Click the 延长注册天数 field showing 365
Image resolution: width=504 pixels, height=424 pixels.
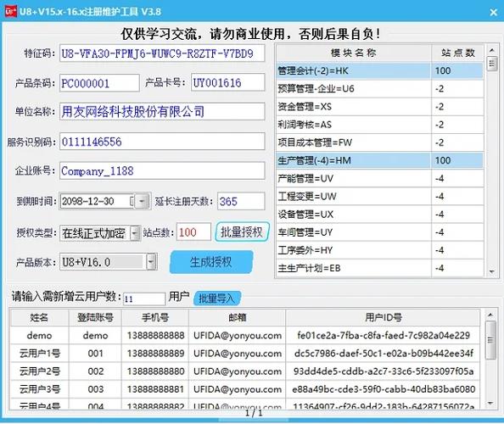(x=241, y=202)
